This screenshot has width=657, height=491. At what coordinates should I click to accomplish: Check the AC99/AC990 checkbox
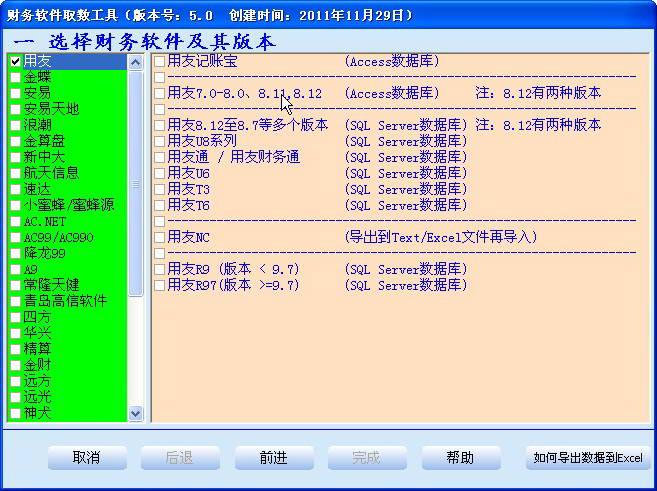coord(16,238)
